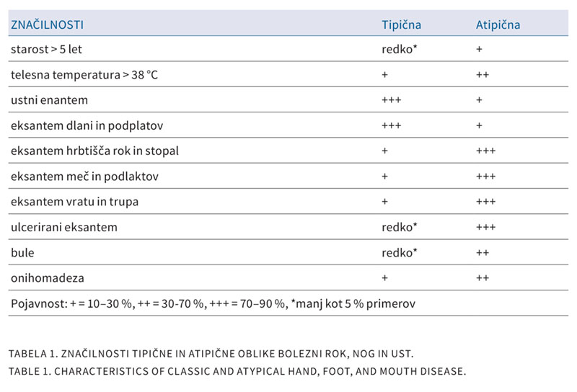This screenshot has width=577, height=392.
Task: Click 'redko*' in the bule row
Action: click(x=400, y=253)
